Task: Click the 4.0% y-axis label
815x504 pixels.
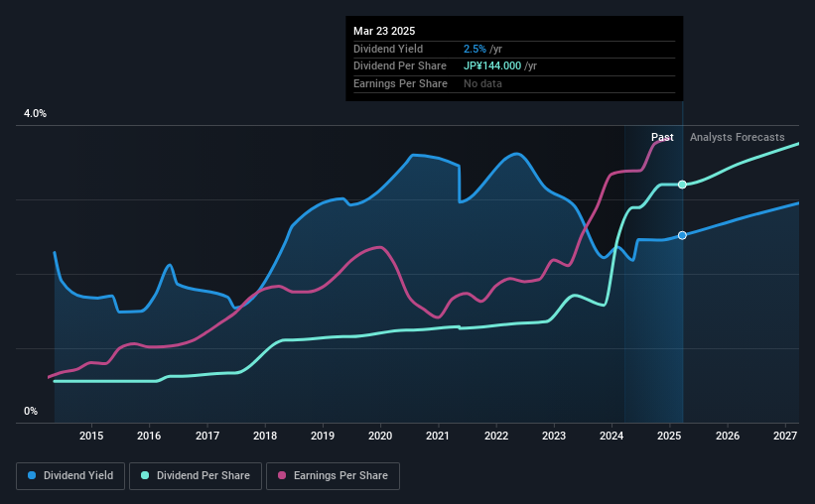Action: click(x=35, y=113)
